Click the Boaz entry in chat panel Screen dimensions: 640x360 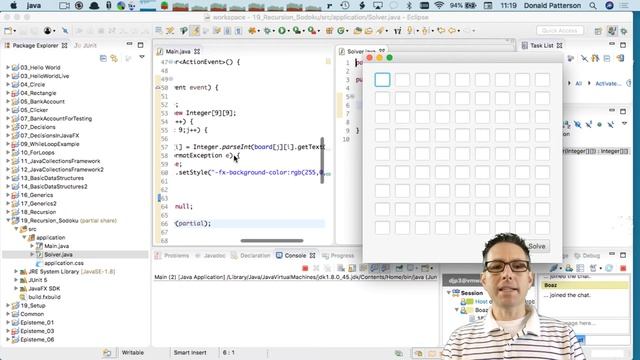point(584,285)
